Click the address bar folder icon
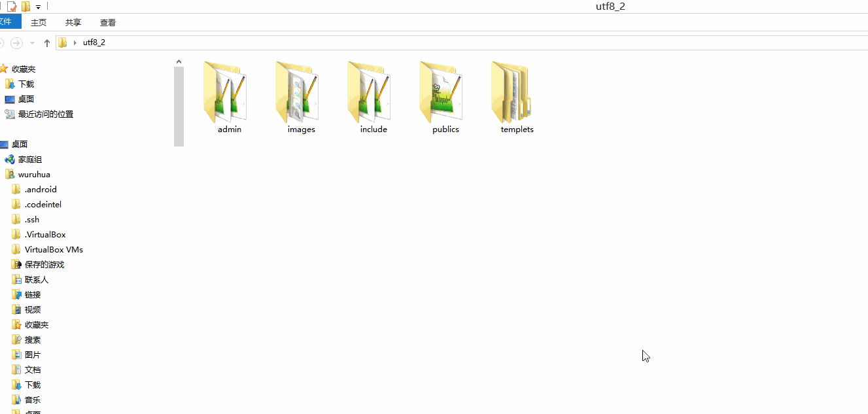This screenshot has width=868, height=414. 63,43
